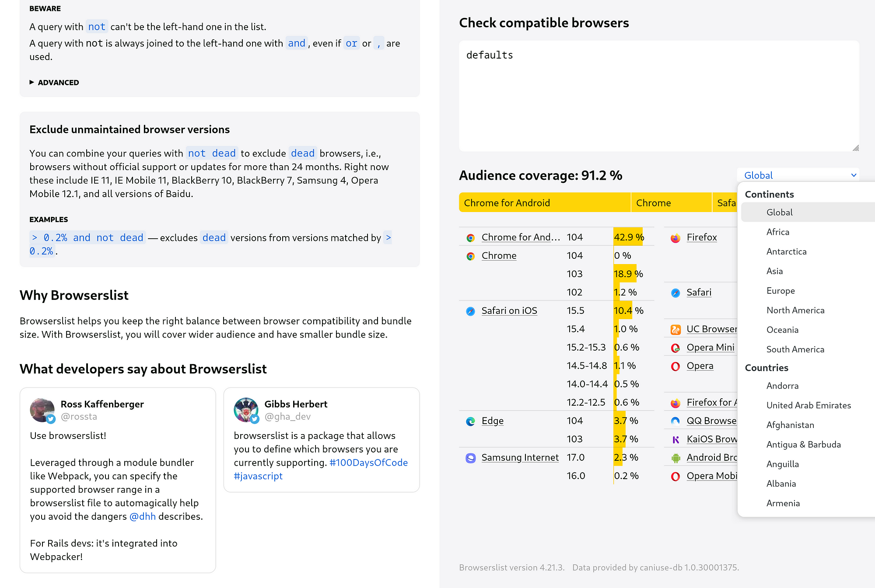Click the Opera Mini icon

675,348
